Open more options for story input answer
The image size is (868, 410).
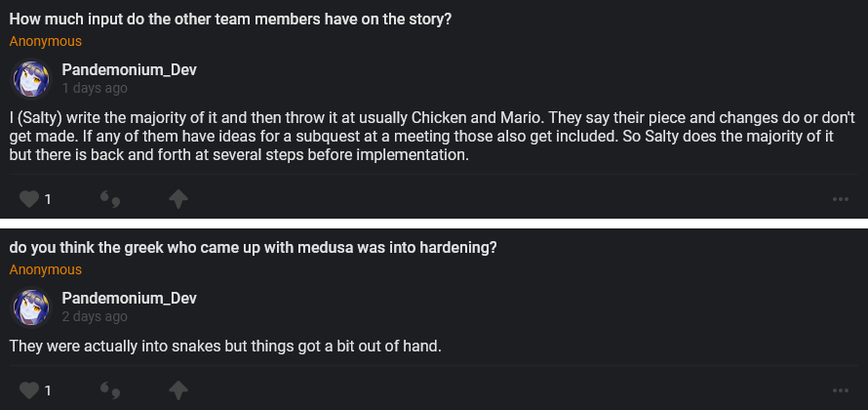click(841, 199)
